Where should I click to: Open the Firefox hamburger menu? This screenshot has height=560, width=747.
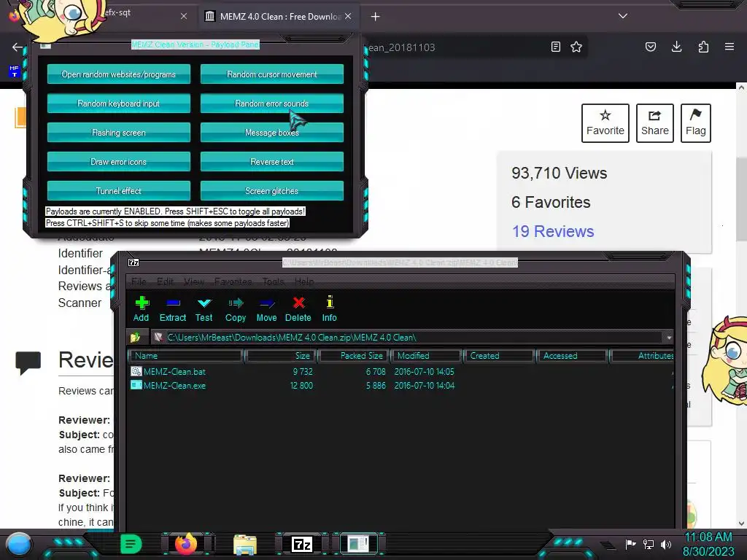click(729, 47)
